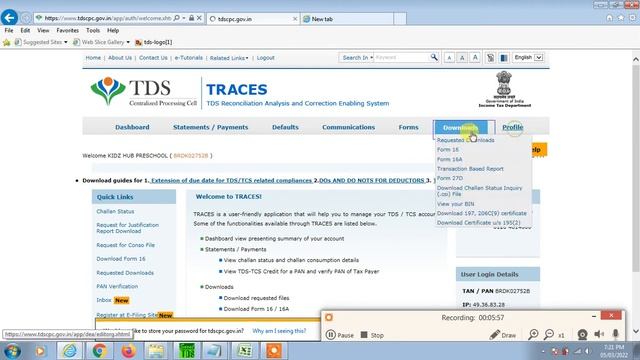The width and height of the screenshot is (640, 360).
Task: Open the File menu
Action: [x=9, y=30]
